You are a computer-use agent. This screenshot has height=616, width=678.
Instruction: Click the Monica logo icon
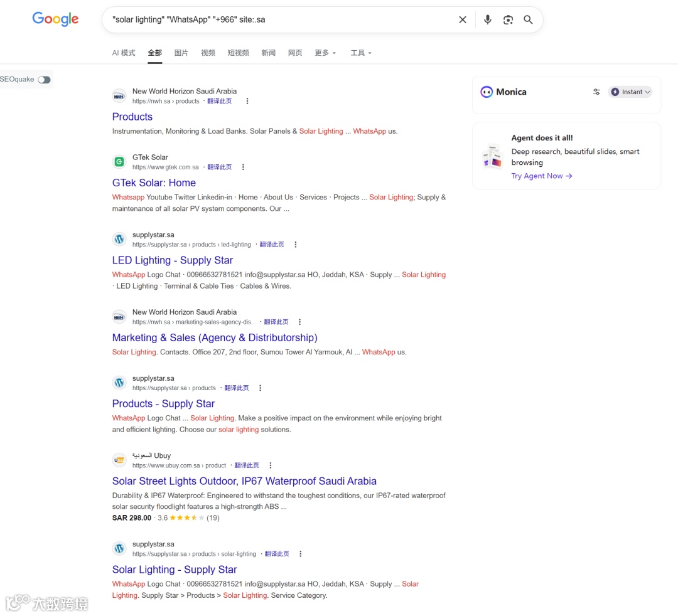(487, 92)
